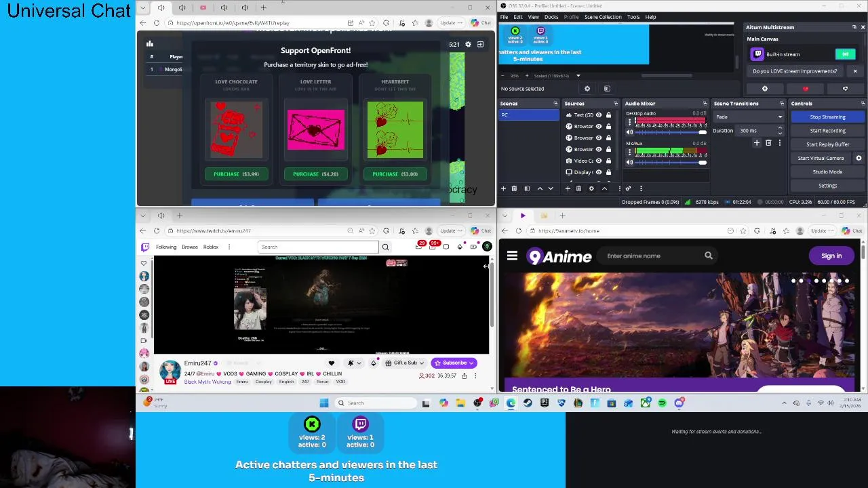Image resolution: width=868 pixels, height=488 pixels.
Task: Click Windows taskbar Search box
Action: coord(376,403)
